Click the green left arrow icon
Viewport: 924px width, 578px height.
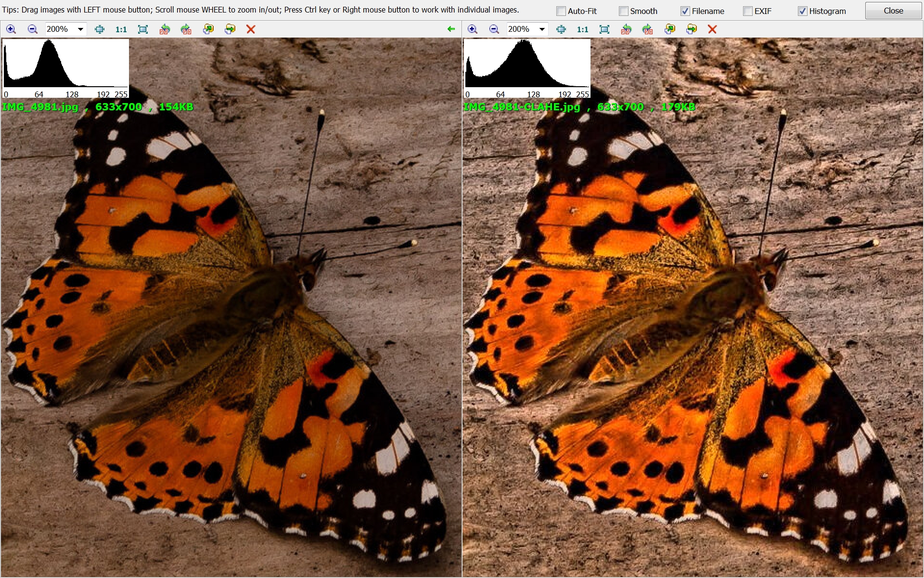451,29
